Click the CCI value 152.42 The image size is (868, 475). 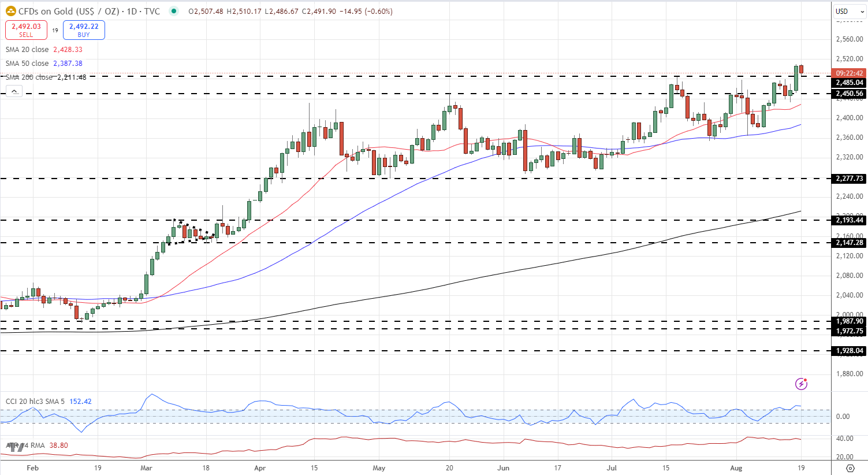[x=80, y=401]
